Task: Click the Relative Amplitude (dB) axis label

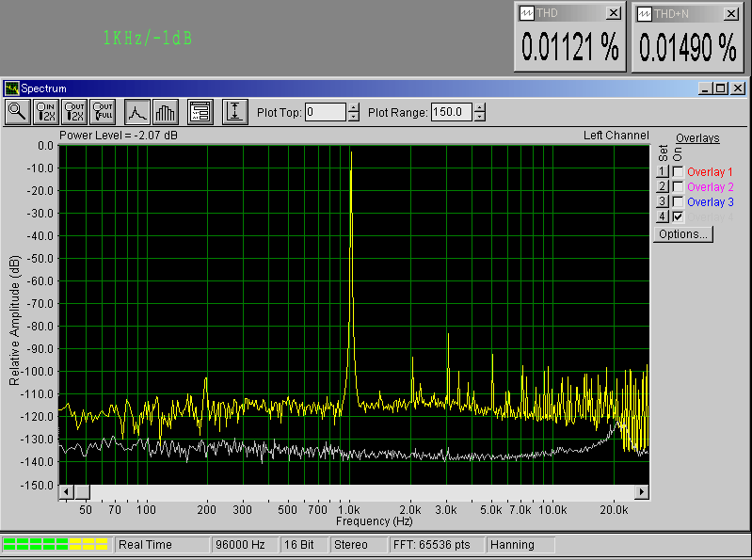Action: [x=15, y=320]
